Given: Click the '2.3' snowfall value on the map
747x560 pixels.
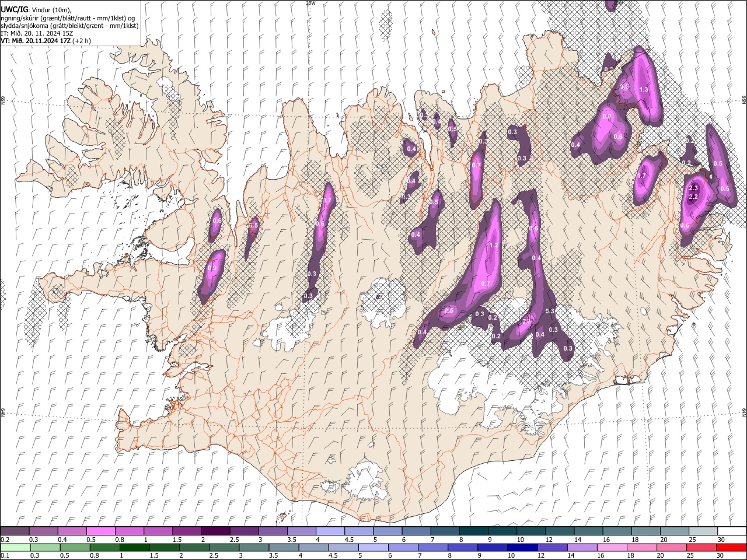Looking at the screenshot, I should 694,188.
